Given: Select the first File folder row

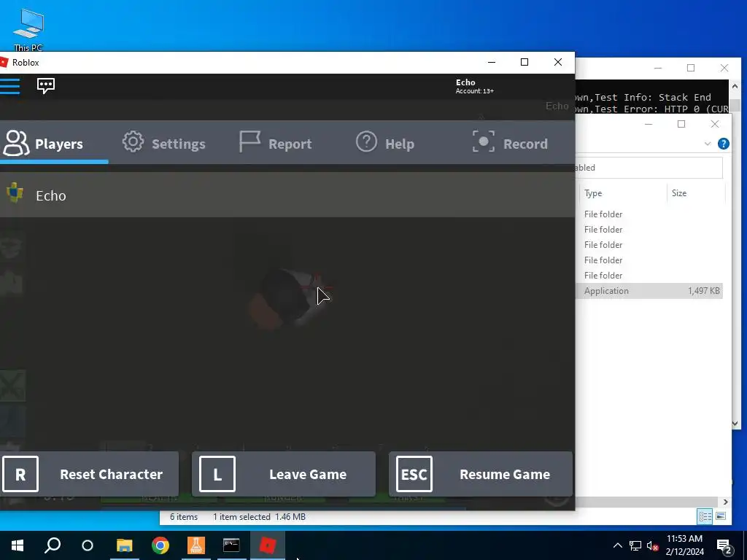Looking at the screenshot, I should tap(650, 214).
